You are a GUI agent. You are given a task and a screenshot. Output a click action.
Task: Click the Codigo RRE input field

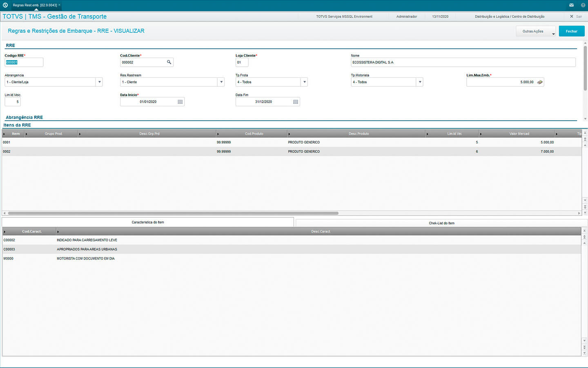coord(24,63)
